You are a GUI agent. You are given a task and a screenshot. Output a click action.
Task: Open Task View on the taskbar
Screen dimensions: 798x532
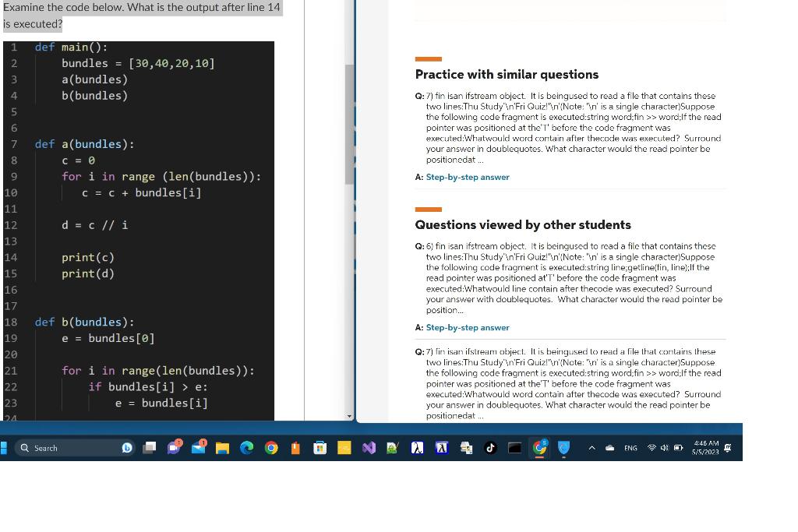(149, 448)
